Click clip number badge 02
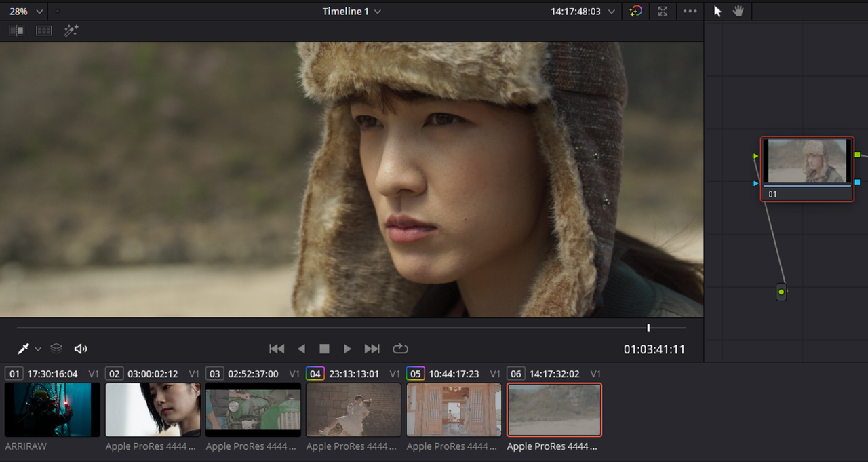The image size is (868, 462). [x=114, y=374]
